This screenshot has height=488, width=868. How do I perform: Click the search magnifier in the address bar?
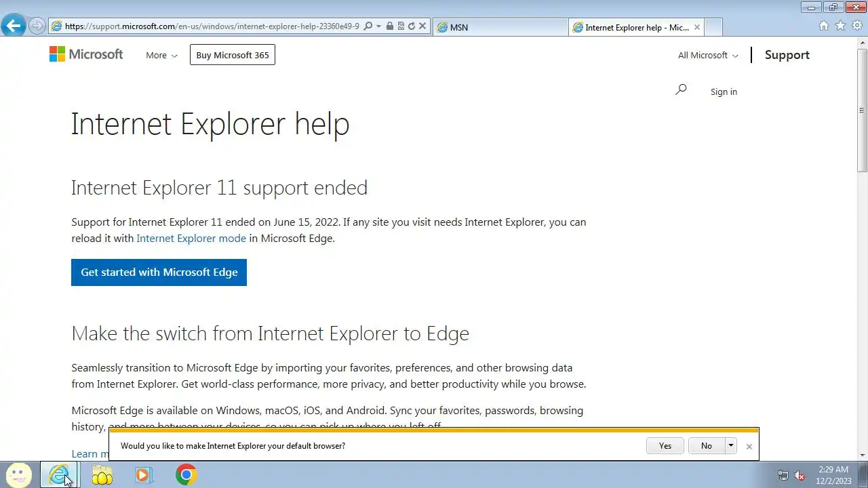(368, 26)
